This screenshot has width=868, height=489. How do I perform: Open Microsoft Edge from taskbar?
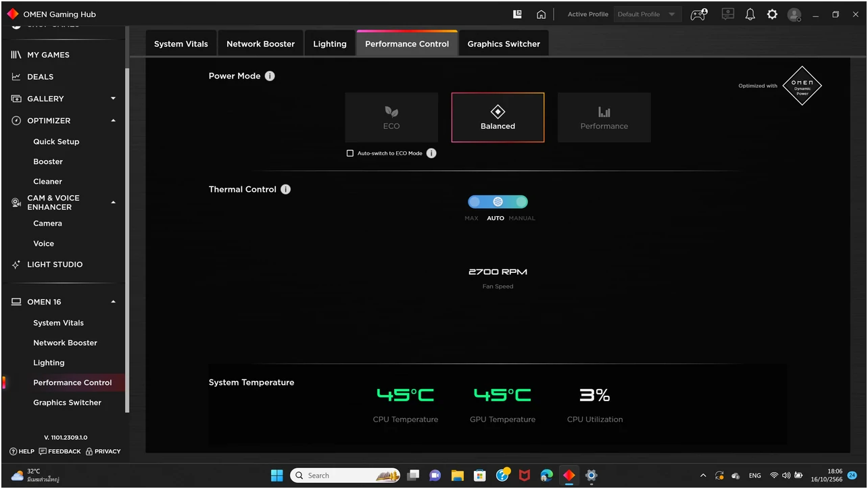(546, 475)
